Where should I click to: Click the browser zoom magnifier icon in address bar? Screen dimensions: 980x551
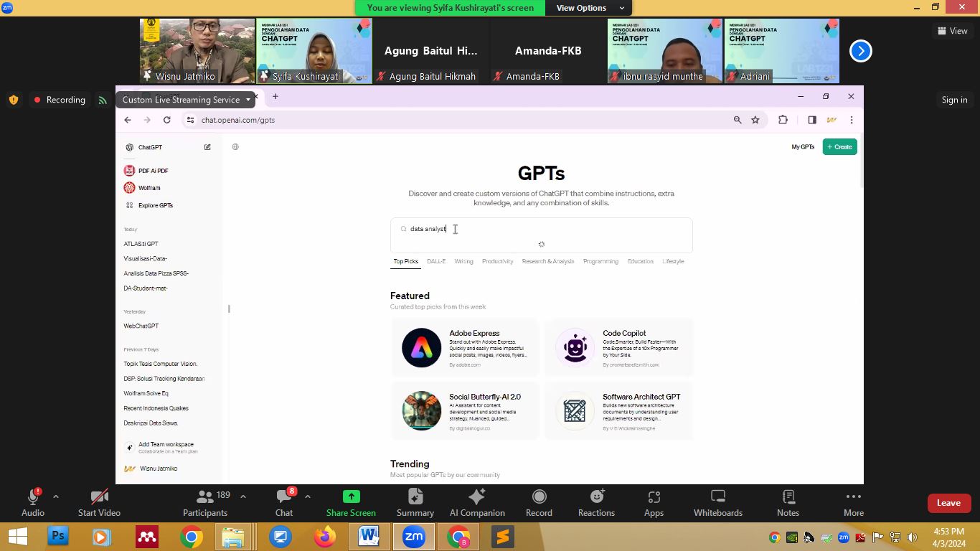(738, 120)
